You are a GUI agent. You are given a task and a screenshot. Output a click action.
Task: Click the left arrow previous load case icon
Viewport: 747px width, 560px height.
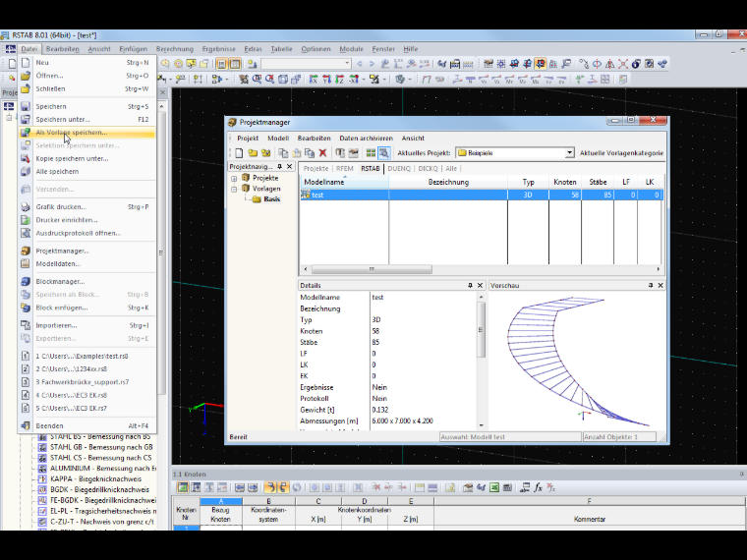pos(360,64)
